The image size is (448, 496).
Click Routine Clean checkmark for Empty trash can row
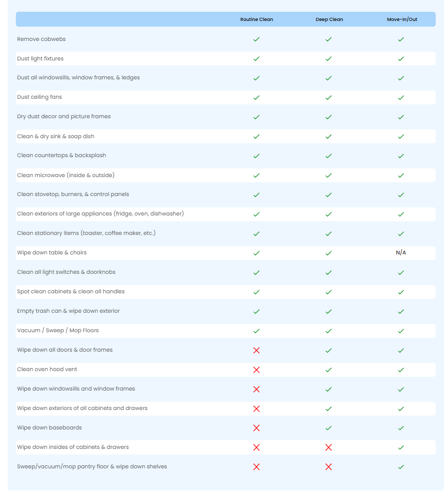[x=256, y=312]
